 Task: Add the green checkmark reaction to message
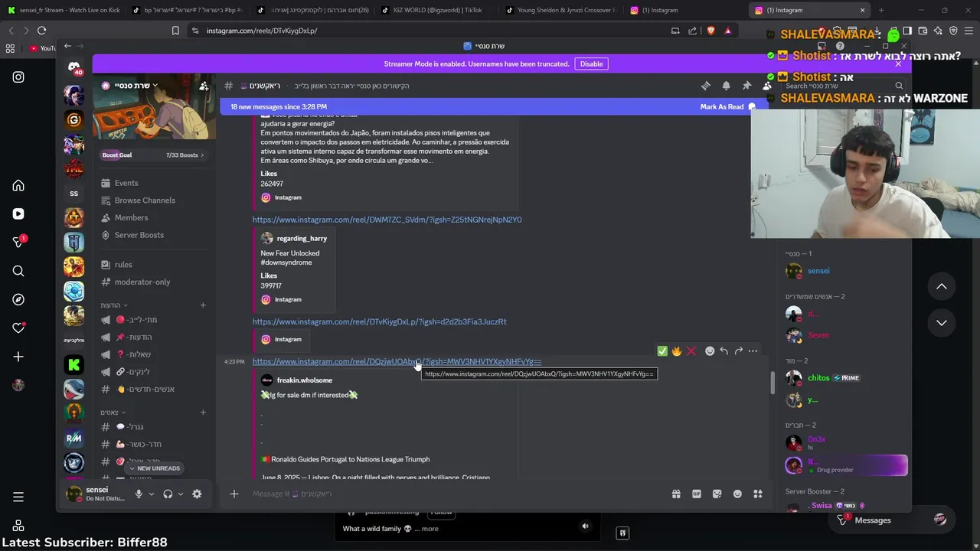(662, 351)
